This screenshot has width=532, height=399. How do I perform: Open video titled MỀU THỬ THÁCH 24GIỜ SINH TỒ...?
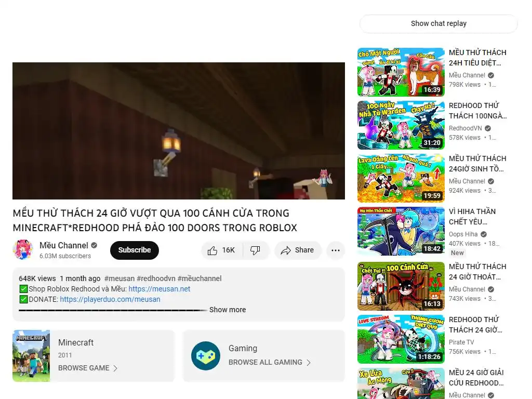(477, 164)
